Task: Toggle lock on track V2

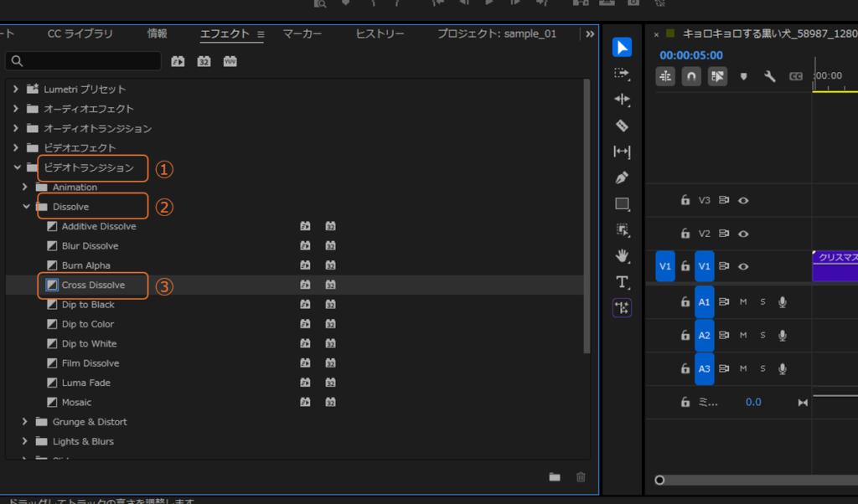Action: point(685,234)
